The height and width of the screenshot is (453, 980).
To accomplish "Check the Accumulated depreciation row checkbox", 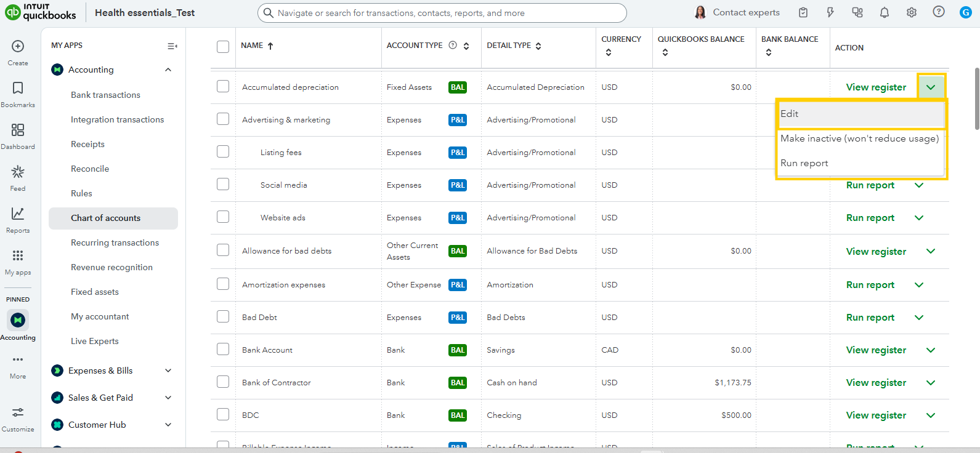I will click(223, 86).
